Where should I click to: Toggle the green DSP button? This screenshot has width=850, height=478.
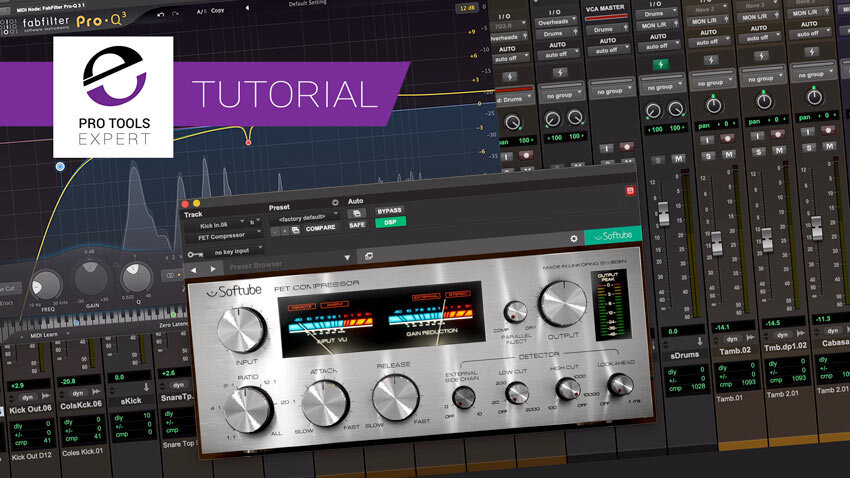390,222
